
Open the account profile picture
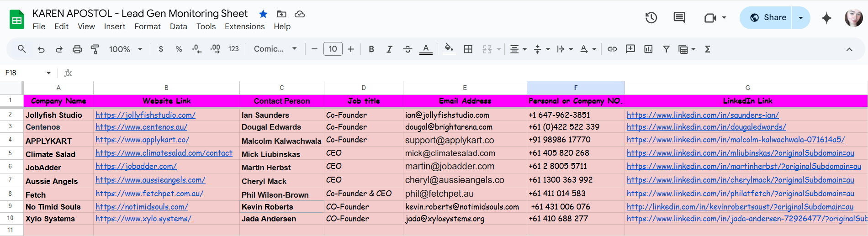[x=853, y=18]
